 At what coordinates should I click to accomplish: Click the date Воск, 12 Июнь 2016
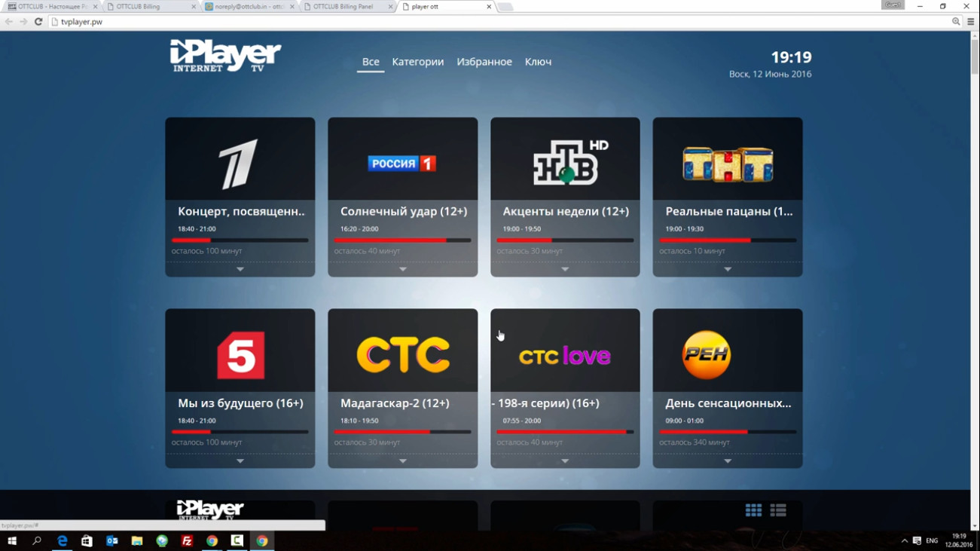(x=770, y=74)
